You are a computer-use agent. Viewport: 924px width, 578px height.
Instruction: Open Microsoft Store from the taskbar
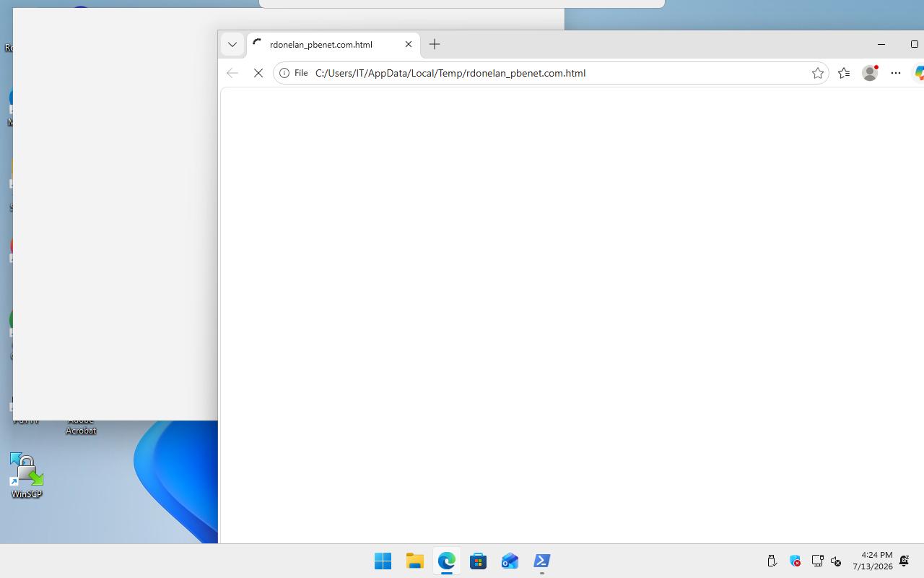pos(478,561)
